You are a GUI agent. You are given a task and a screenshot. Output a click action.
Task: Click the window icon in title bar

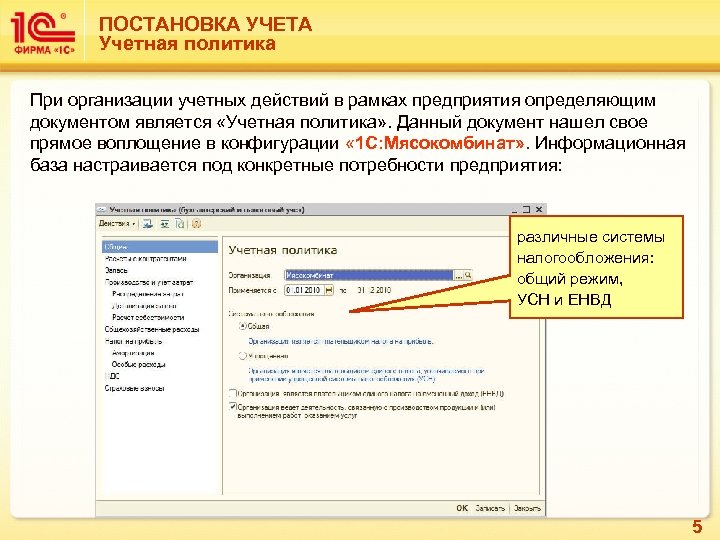(x=102, y=209)
